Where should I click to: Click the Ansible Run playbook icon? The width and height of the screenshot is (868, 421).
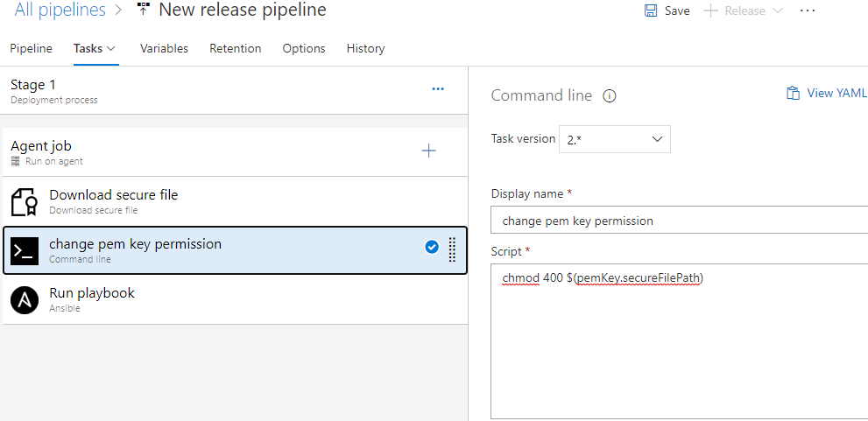pos(25,300)
